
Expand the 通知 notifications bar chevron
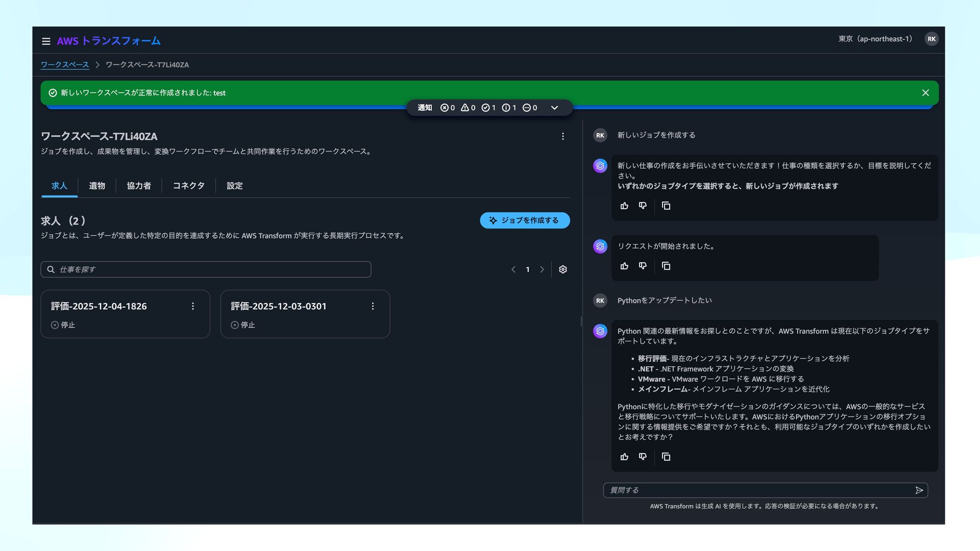pyautogui.click(x=554, y=108)
